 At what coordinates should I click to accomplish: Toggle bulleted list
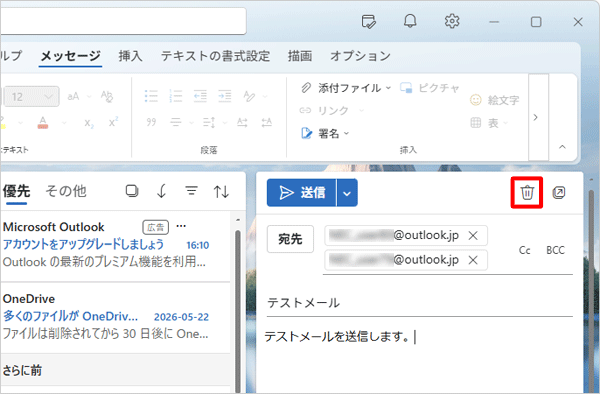[x=151, y=96]
